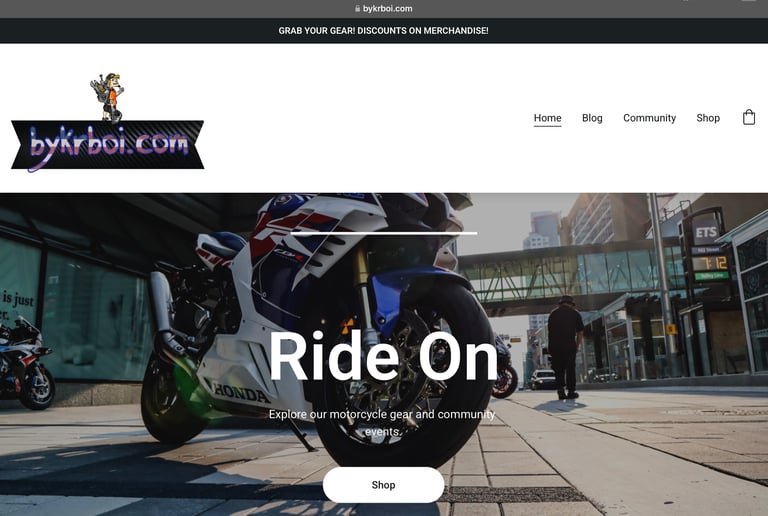Open the Community page
The width and height of the screenshot is (768, 516).
[x=649, y=118]
